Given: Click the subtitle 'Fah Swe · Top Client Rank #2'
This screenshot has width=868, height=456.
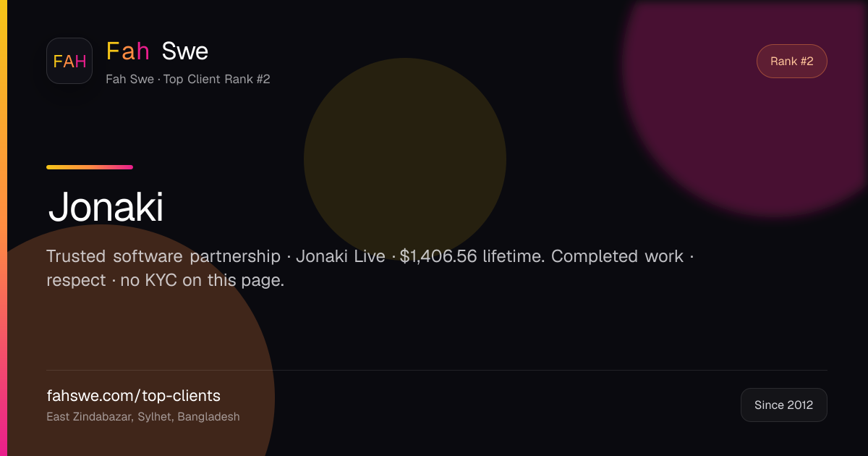Looking at the screenshot, I should pos(188,79).
